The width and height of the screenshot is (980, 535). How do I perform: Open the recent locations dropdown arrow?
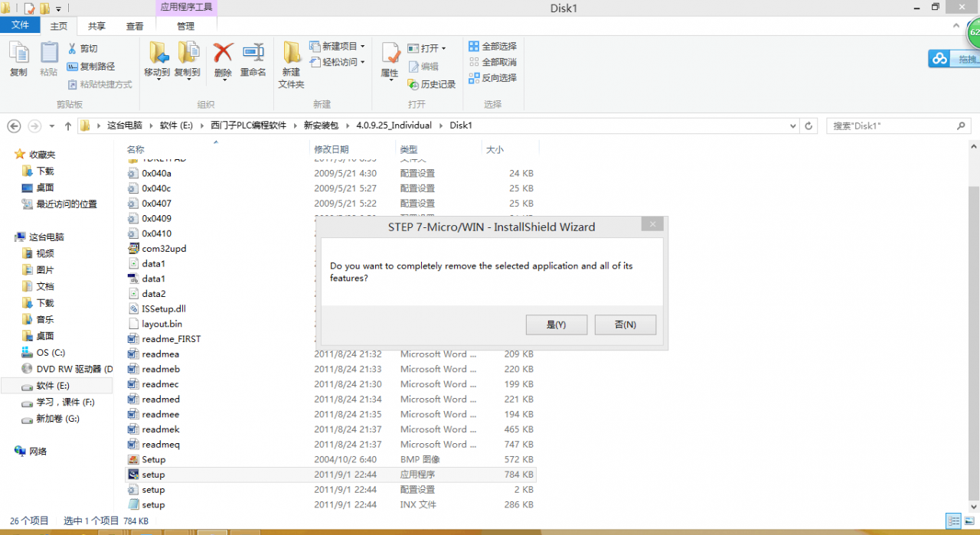point(52,126)
